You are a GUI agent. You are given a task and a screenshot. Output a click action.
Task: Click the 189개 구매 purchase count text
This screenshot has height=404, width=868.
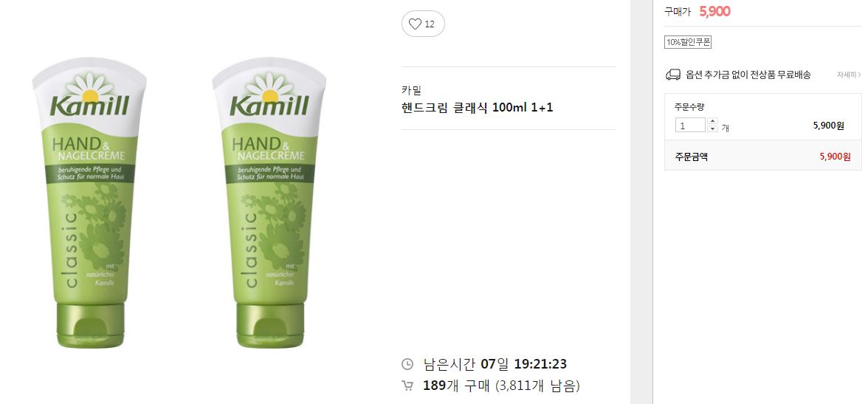(x=456, y=386)
